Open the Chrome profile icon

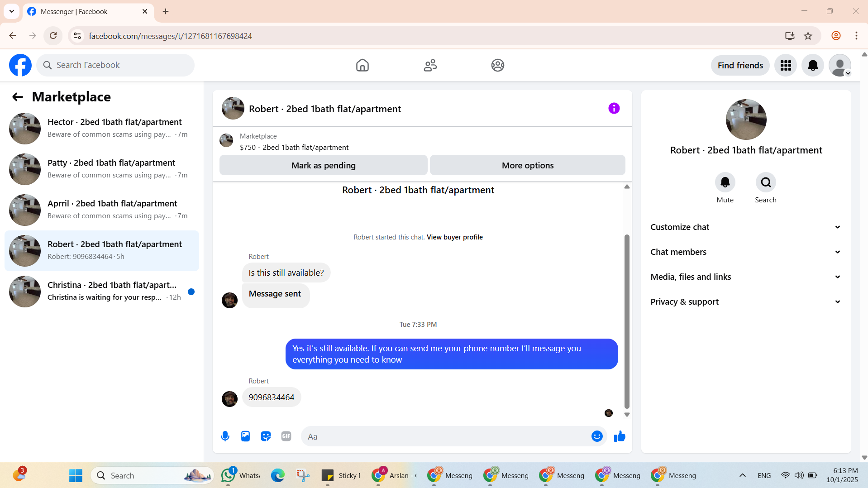pyautogui.click(x=836, y=36)
